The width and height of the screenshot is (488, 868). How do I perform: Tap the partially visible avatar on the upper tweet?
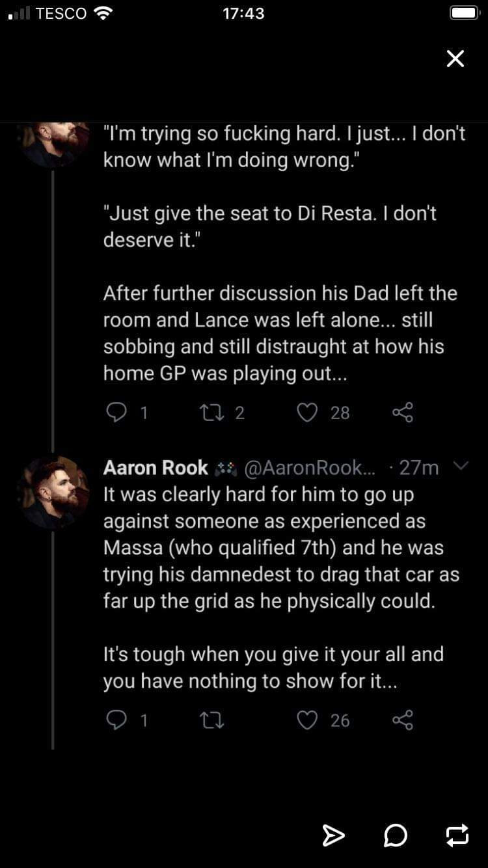tap(52, 142)
